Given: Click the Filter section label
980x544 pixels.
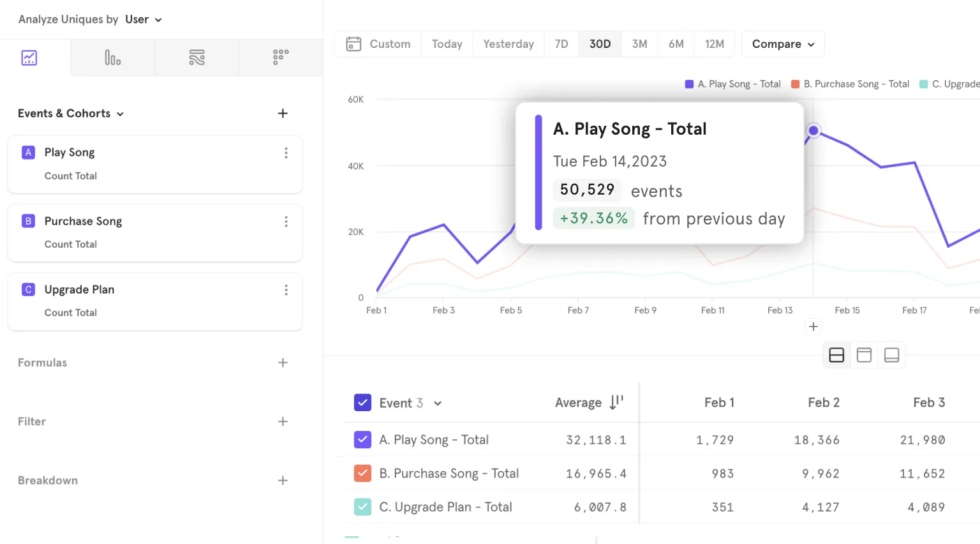Looking at the screenshot, I should pyautogui.click(x=32, y=421).
